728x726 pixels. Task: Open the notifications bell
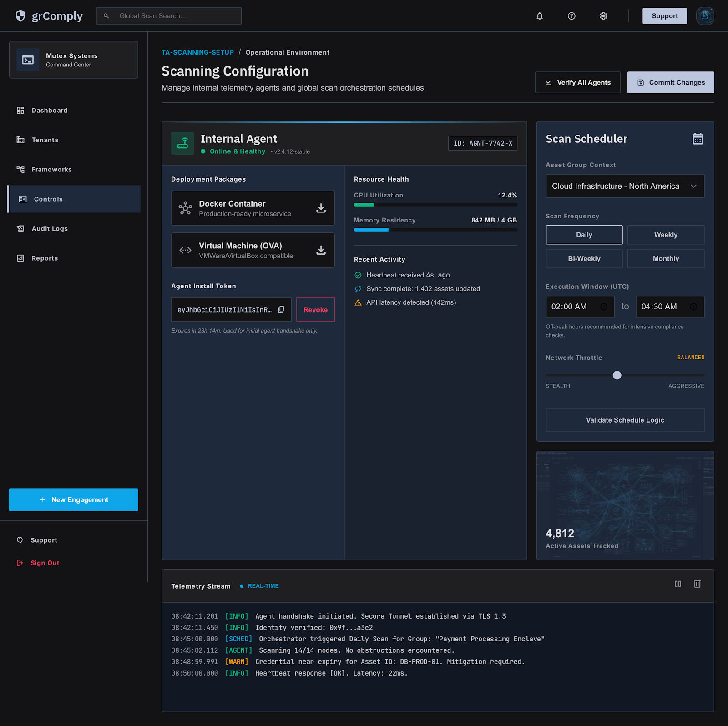pyautogui.click(x=540, y=16)
